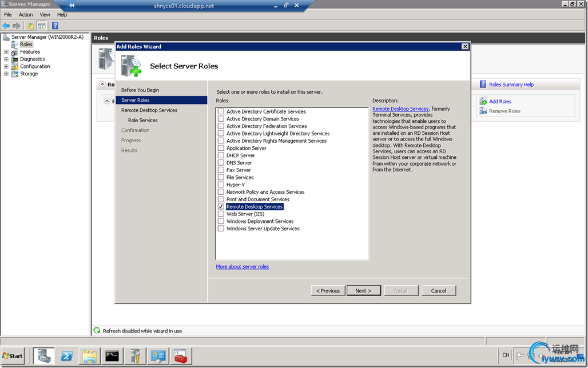The height and width of the screenshot is (368, 588).
Task: Click the Add Roles icon
Action: pyautogui.click(x=483, y=101)
